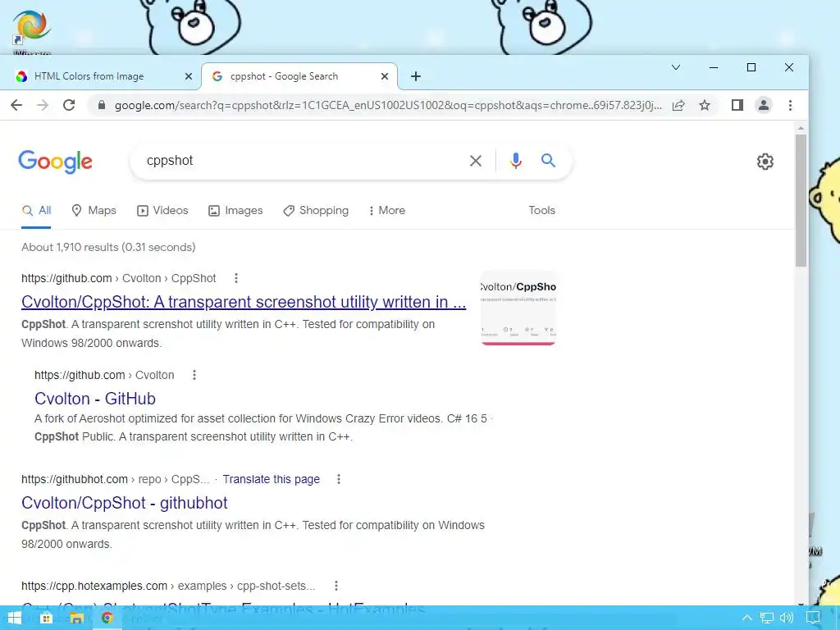Expand the More search categories
Screen dimensions: 840x630
[387, 211]
